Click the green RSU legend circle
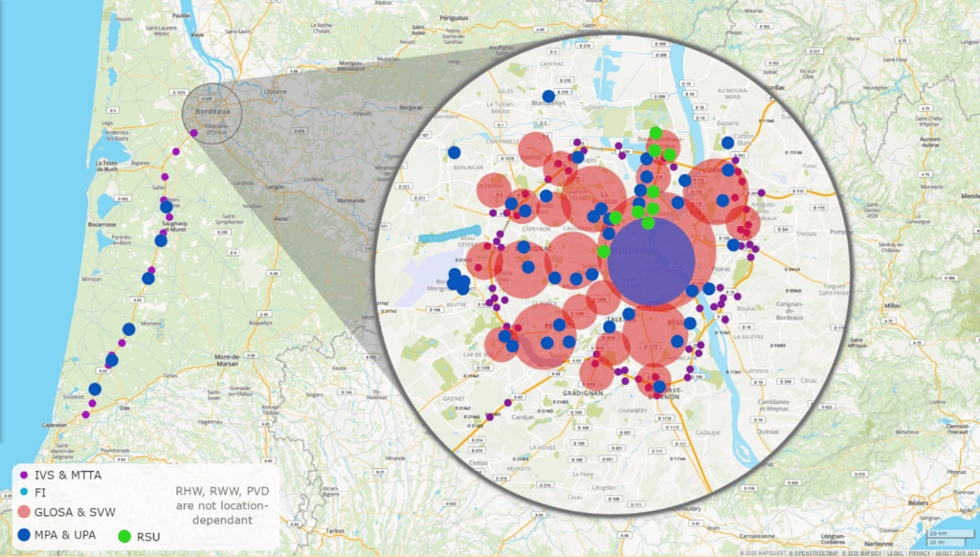The width and height of the screenshot is (980, 557). (x=124, y=536)
